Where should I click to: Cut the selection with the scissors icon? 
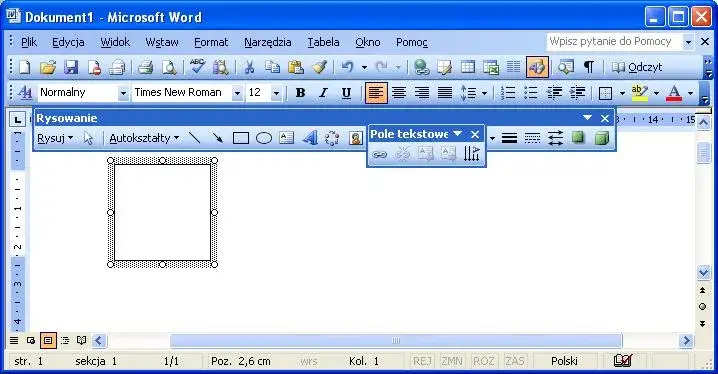[x=249, y=67]
